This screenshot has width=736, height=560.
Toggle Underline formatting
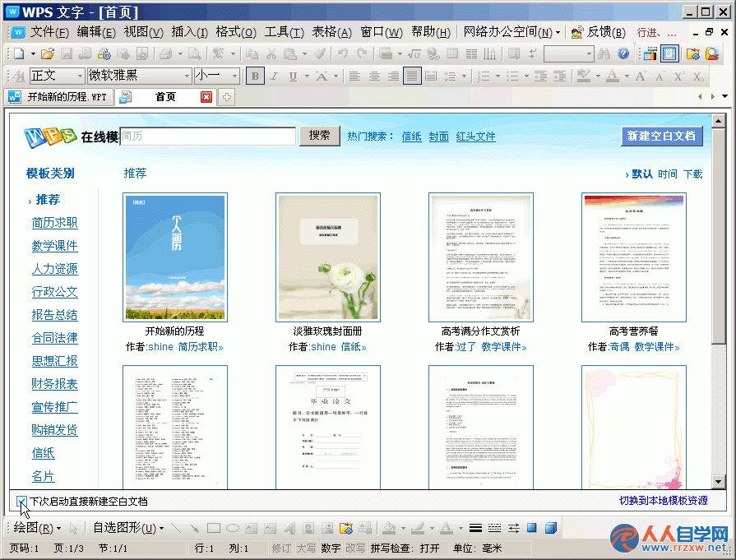pos(293,76)
